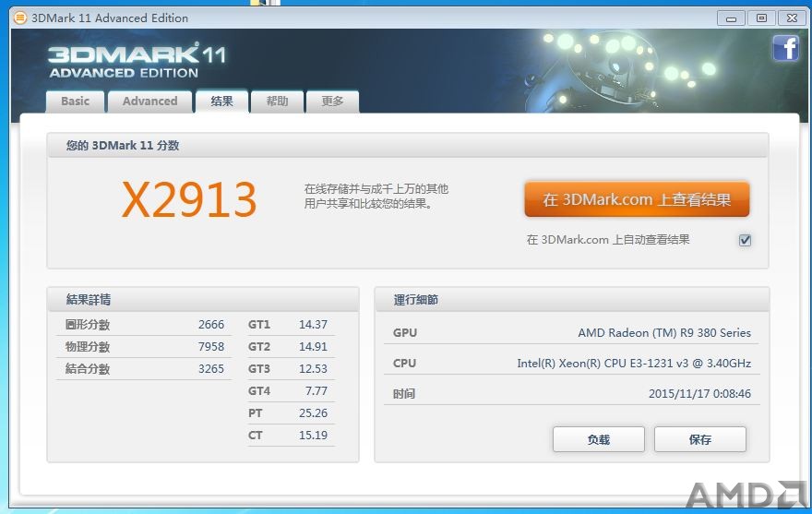The width and height of the screenshot is (812, 514).
Task: Click the 3DMark app icon in title bar
Action: point(19,18)
